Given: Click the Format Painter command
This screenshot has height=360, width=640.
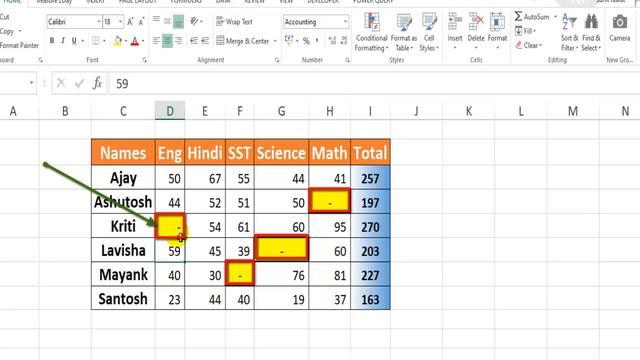Looking at the screenshot, I should pyautogui.click(x=20, y=45).
